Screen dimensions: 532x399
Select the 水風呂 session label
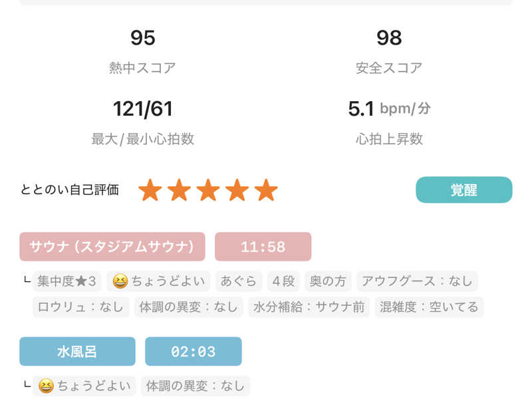pyautogui.click(x=77, y=351)
